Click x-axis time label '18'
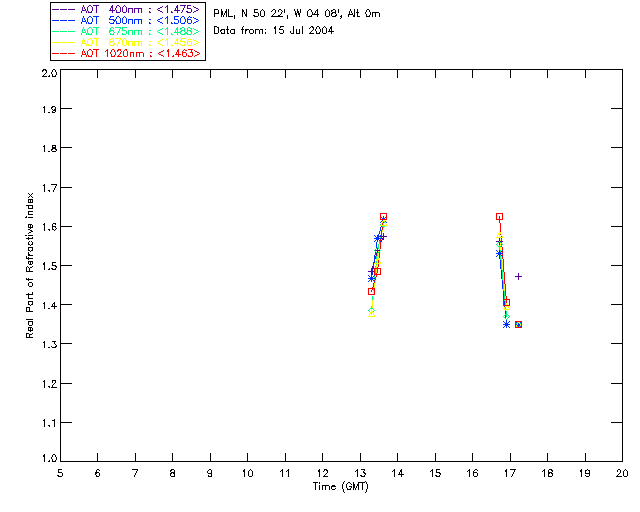The width and height of the screenshot is (640, 512). pos(547,473)
